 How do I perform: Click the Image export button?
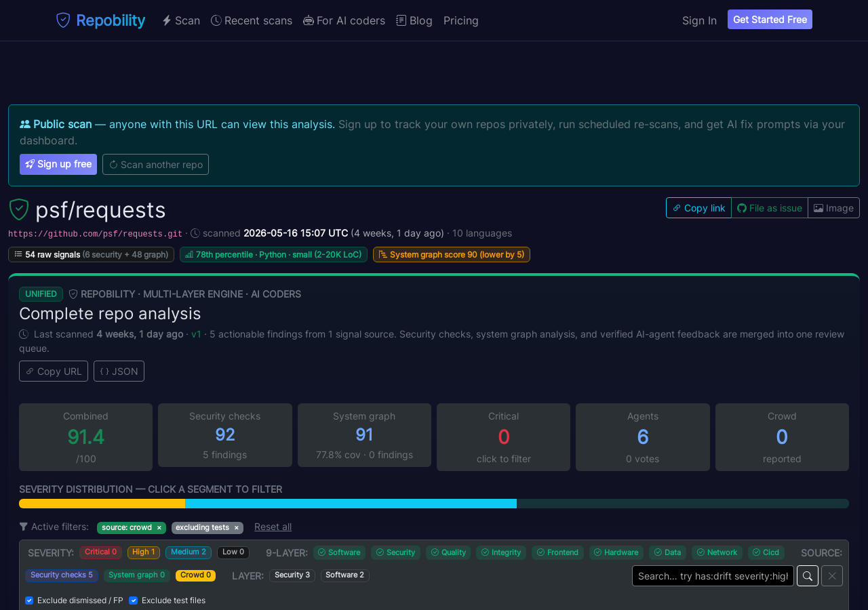(x=833, y=208)
